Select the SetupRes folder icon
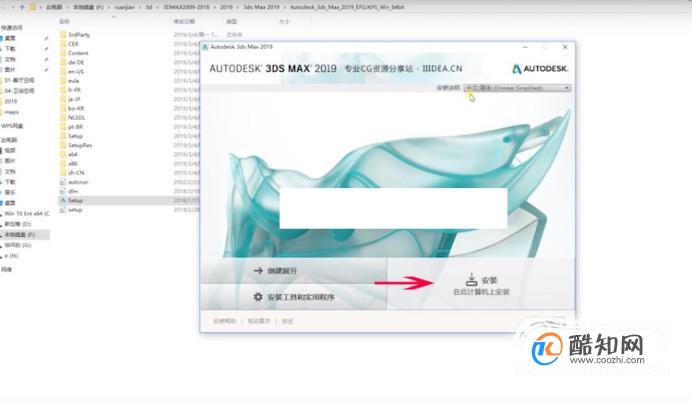 coord(63,145)
